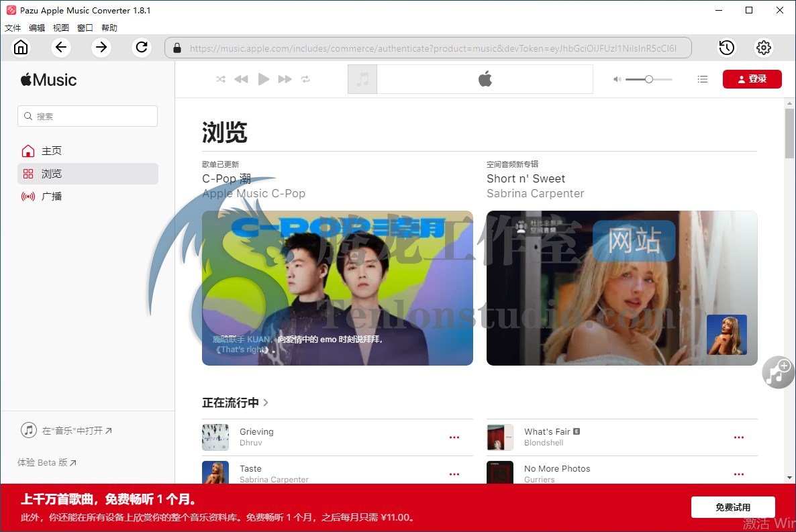
Task: Click the Sabrina Carpenter text under Short n' Sweet
Action: click(x=536, y=193)
